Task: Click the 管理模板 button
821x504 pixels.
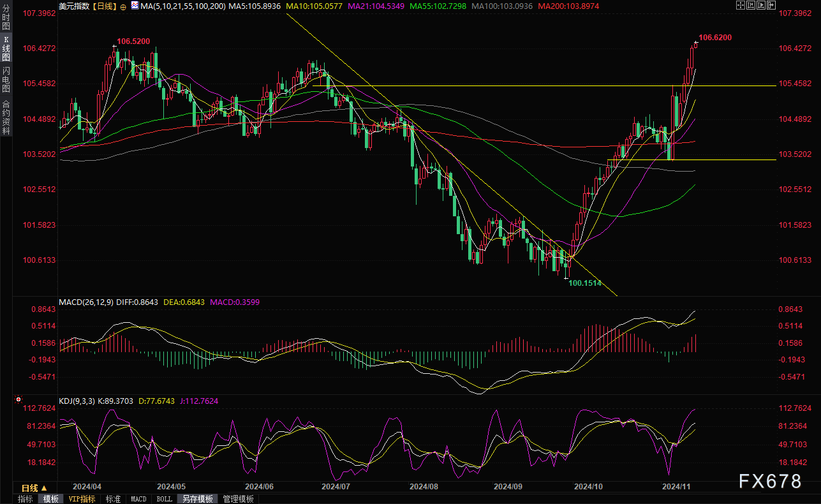Action: pos(239,499)
